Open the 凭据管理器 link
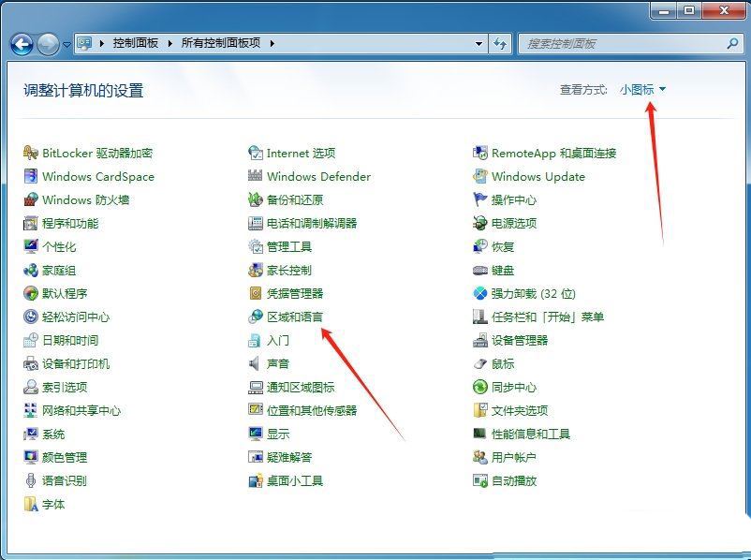This screenshot has width=751, height=560. (x=295, y=293)
